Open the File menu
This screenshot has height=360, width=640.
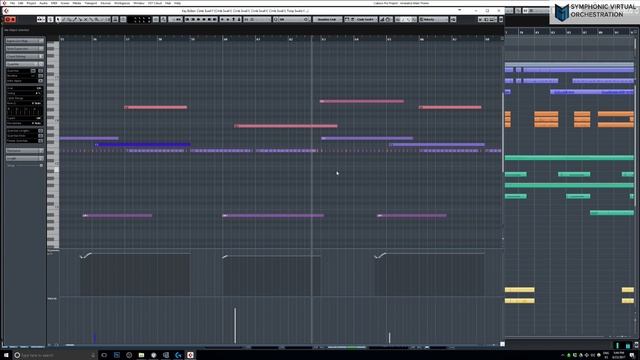coord(12,3)
